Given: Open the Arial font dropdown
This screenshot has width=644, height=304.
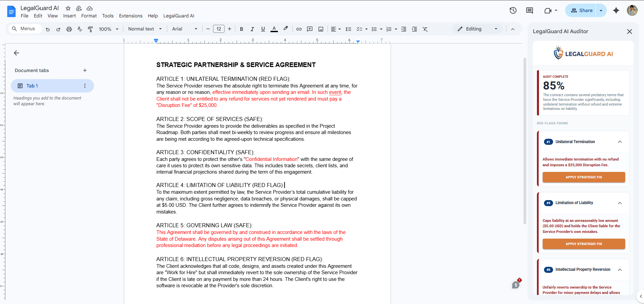Looking at the screenshot, I should 185,29.
